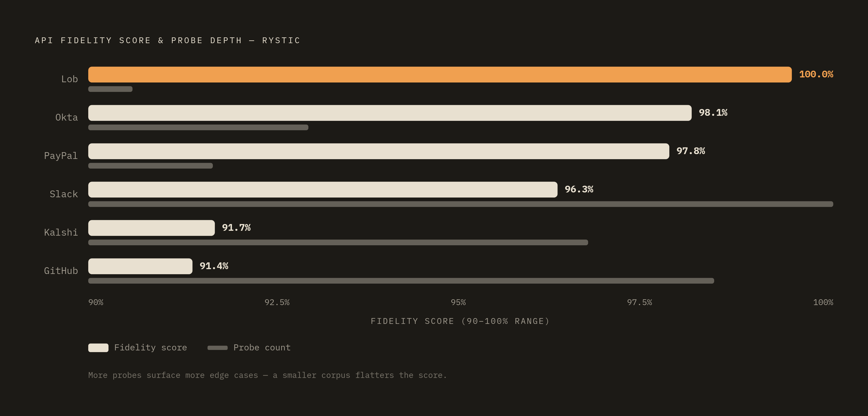The width and height of the screenshot is (868, 416).
Task: Click the Probe count legend text
Action: [262, 348]
